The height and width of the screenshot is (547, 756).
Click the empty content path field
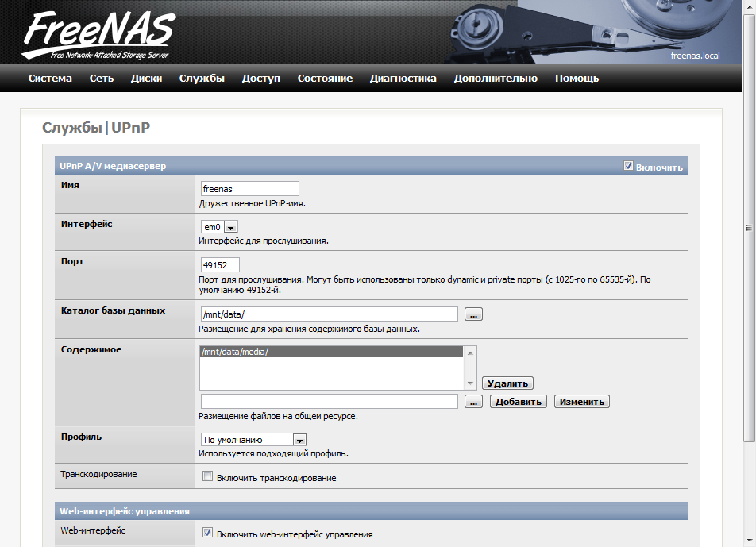click(330, 401)
